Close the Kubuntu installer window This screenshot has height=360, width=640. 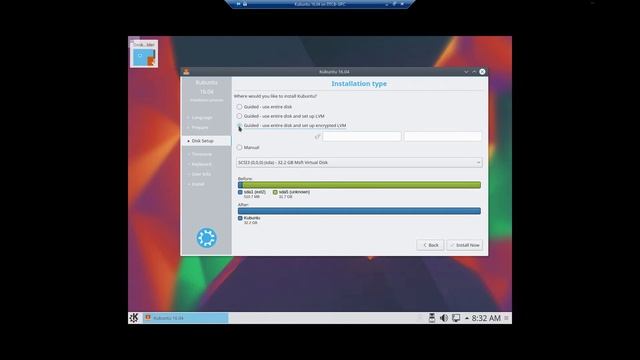tap(482, 72)
